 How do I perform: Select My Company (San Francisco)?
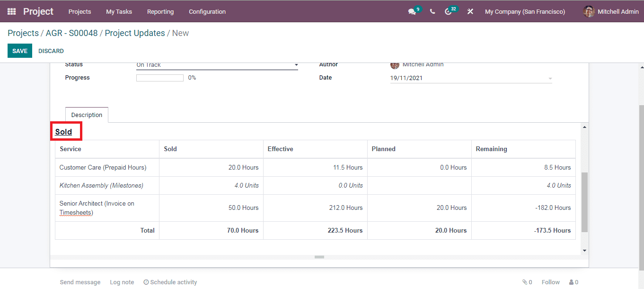coord(525,11)
